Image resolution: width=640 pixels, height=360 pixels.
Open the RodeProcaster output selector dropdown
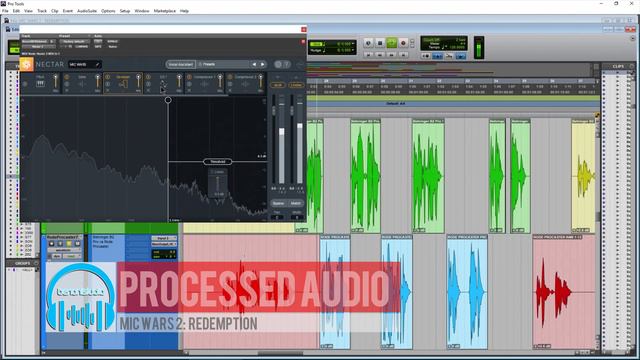[x=164, y=244]
